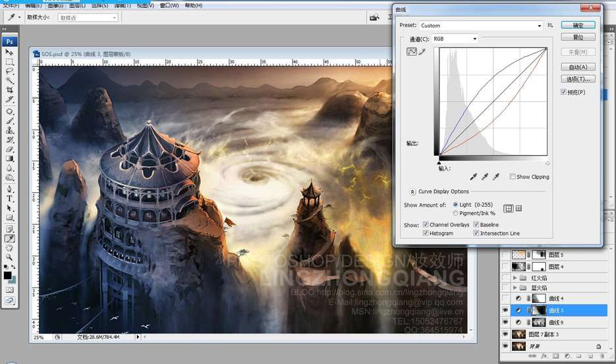Open the Preset dropdown showing Custom
This screenshot has width=616, height=364.
tap(481, 26)
